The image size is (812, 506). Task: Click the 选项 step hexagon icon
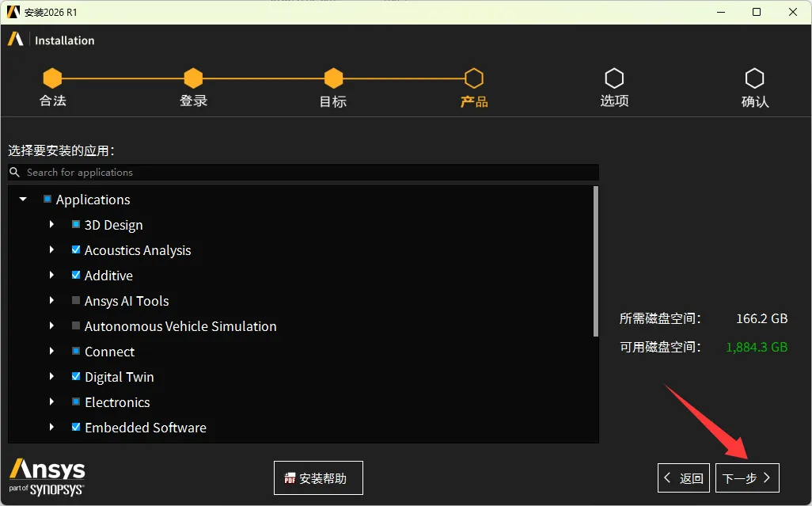point(614,78)
